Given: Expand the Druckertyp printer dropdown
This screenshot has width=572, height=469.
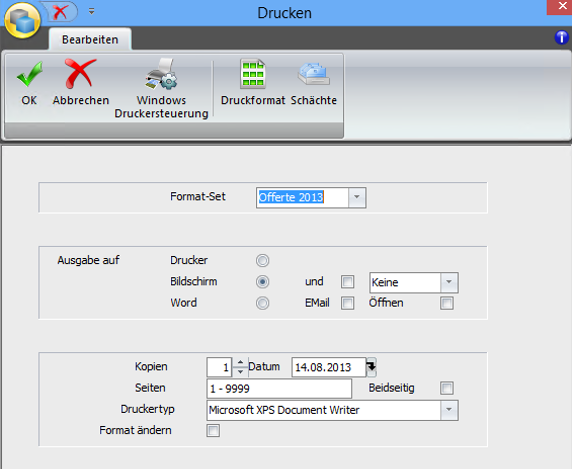Looking at the screenshot, I should click(x=449, y=410).
